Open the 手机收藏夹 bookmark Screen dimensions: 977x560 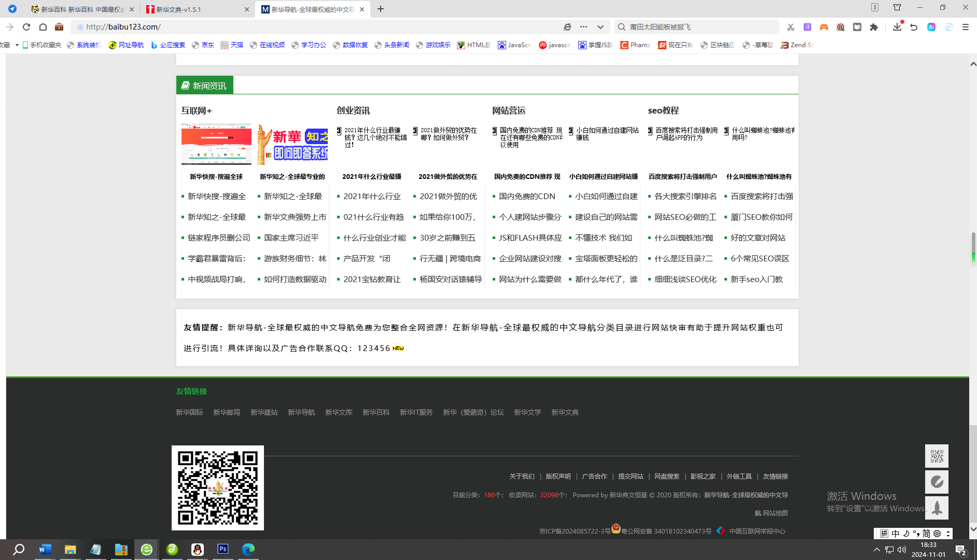point(41,45)
